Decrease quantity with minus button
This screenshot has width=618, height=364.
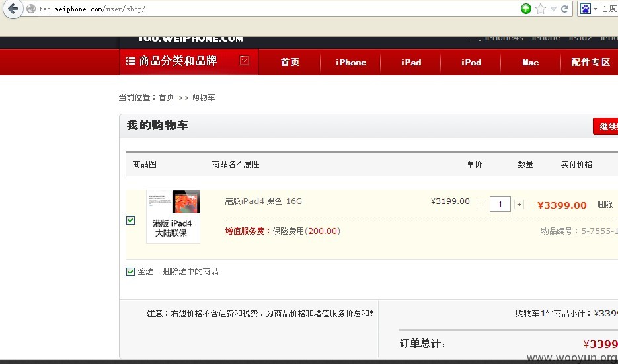(x=481, y=204)
